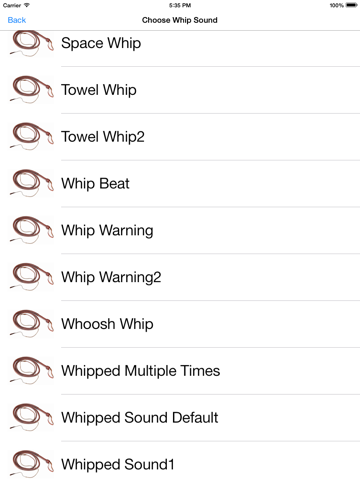This screenshot has height=480, width=360.
Task: Tap the whip icon beside Whipped Multiple Times
Action: (31, 371)
